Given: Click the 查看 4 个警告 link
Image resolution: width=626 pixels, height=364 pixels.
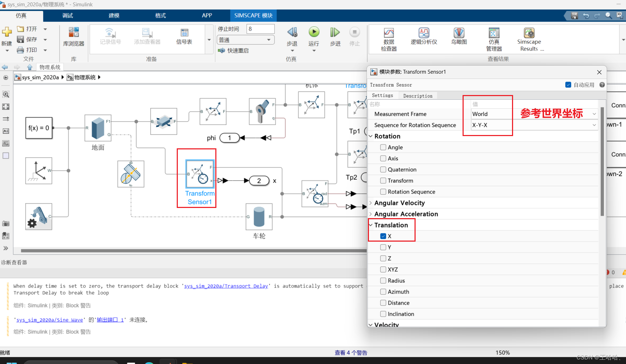Looking at the screenshot, I should click(351, 353).
